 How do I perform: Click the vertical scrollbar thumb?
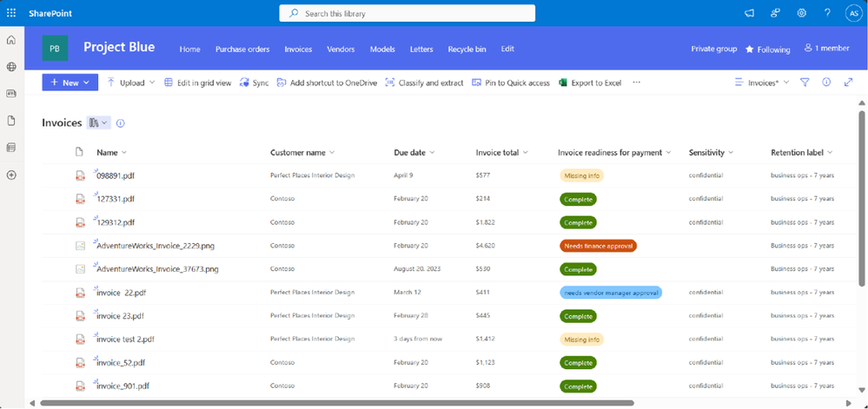pos(861,198)
